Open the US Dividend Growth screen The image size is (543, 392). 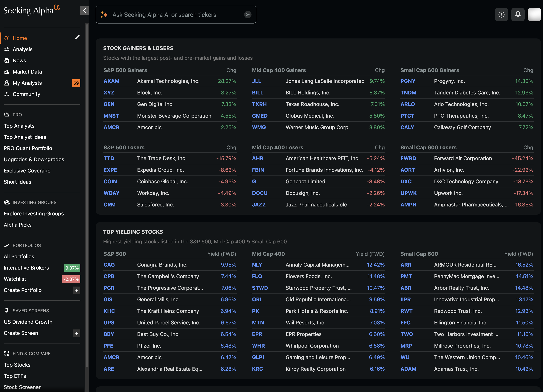tap(28, 322)
